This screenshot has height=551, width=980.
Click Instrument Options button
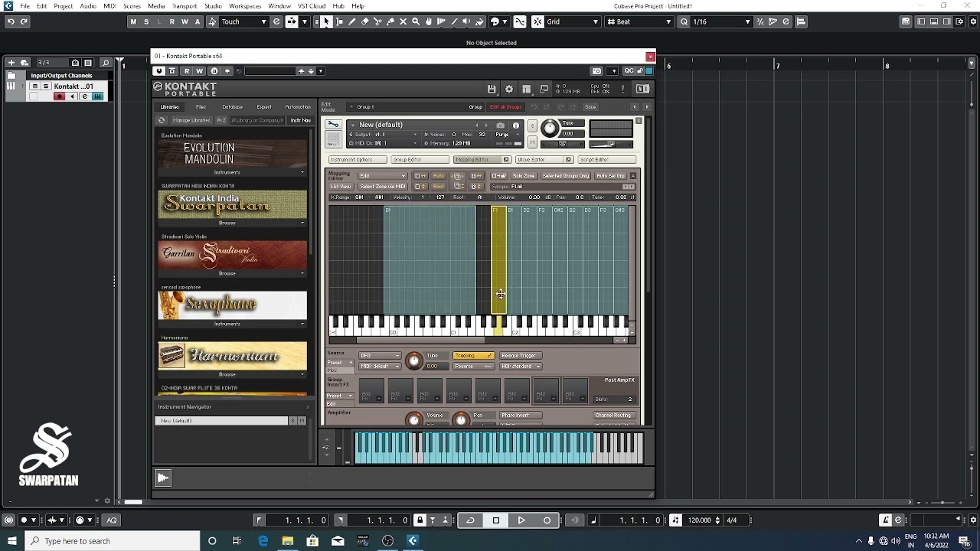(x=357, y=160)
